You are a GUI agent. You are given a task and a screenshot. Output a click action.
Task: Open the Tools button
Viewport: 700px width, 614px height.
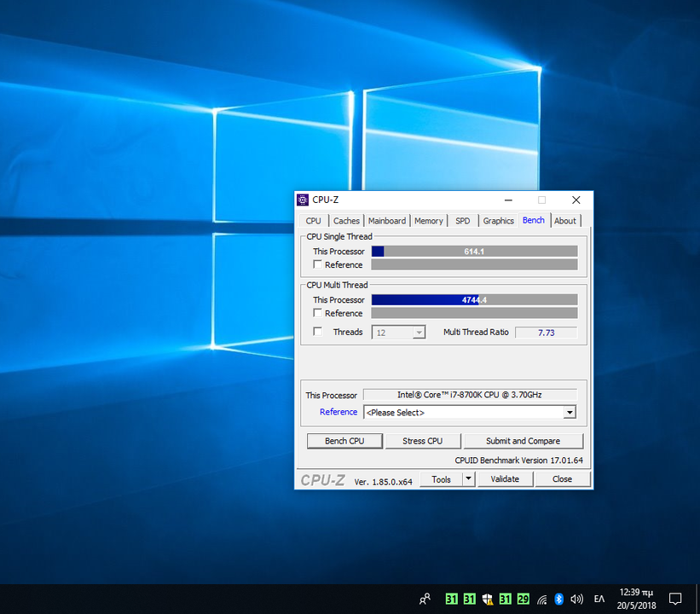[x=441, y=479]
